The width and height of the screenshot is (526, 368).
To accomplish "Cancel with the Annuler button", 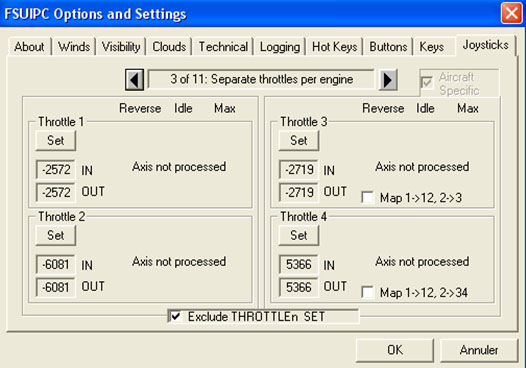I will point(479,350).
